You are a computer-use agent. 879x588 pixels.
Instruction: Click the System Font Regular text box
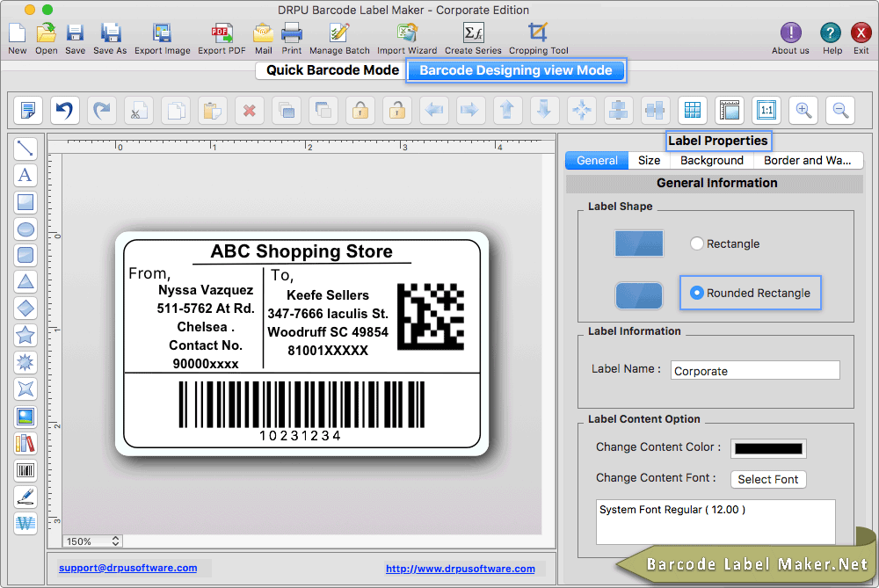click(x=716, y=521)
